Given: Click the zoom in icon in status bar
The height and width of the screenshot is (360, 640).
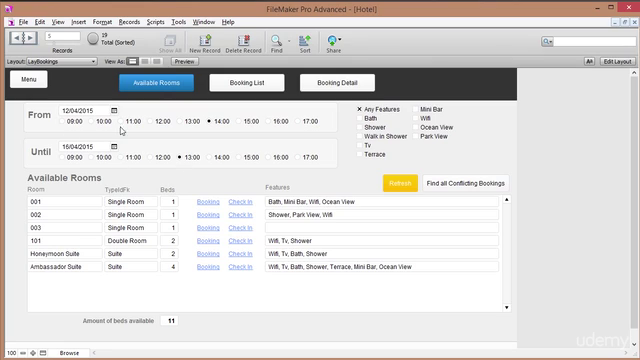Looking at the screenshot, I should tap(33, 353).
